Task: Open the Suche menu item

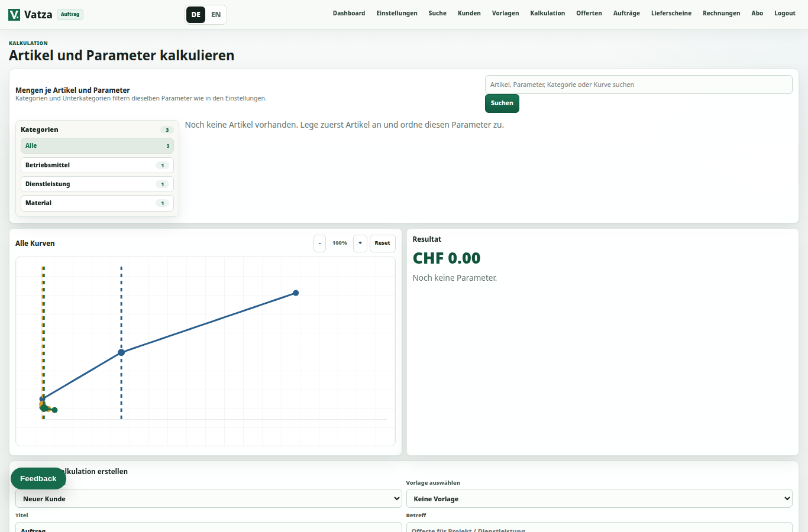Action: pos(438,13)
